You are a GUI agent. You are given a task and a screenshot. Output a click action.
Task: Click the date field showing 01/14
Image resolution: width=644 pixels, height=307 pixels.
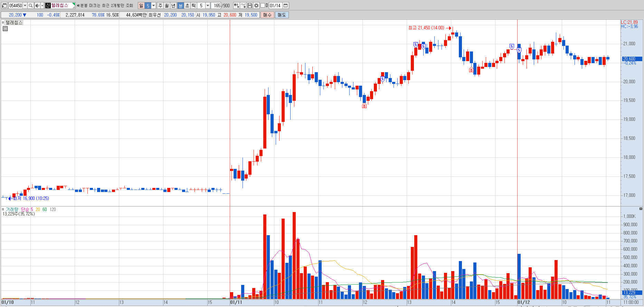275,6
